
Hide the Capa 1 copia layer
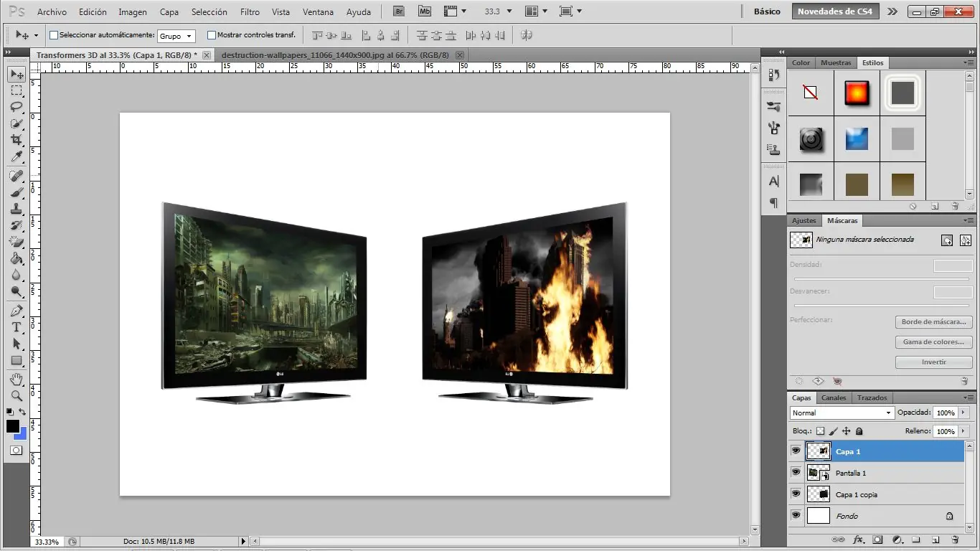(x=796, y=494)
